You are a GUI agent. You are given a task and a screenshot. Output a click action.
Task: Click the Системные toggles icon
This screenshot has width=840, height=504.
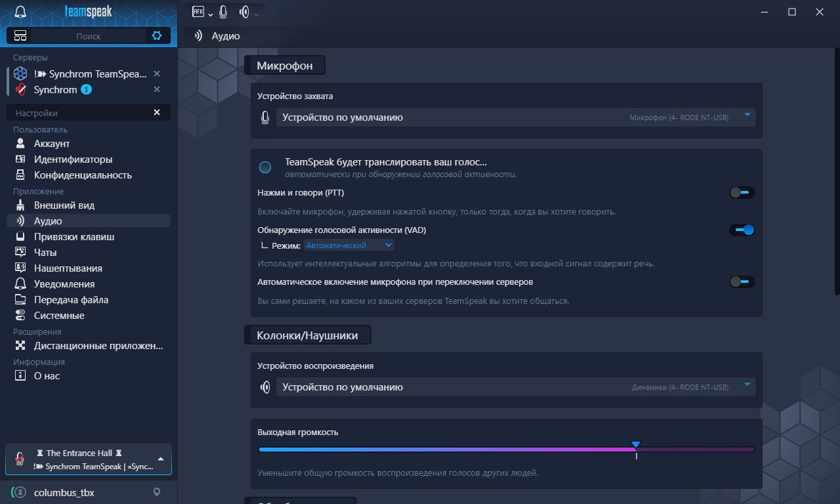click(x=20, y=315)
